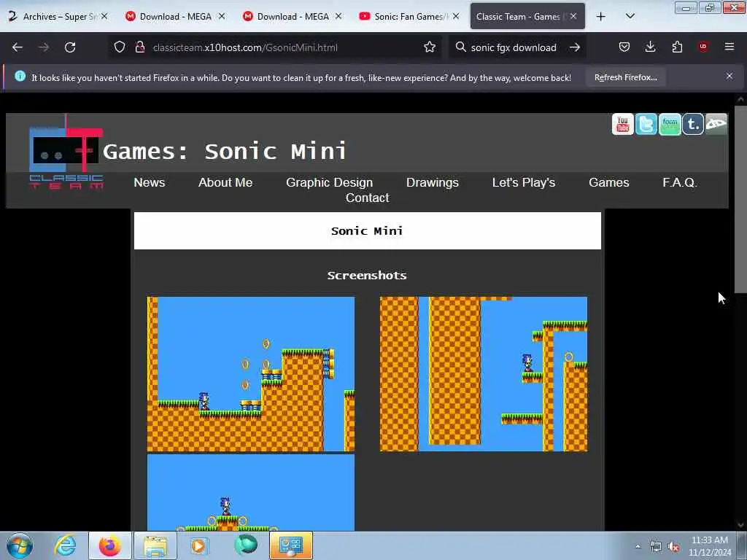This screenshot has width=747, height=560.
Task: Open a new browser tab
Action: [601, 17]
